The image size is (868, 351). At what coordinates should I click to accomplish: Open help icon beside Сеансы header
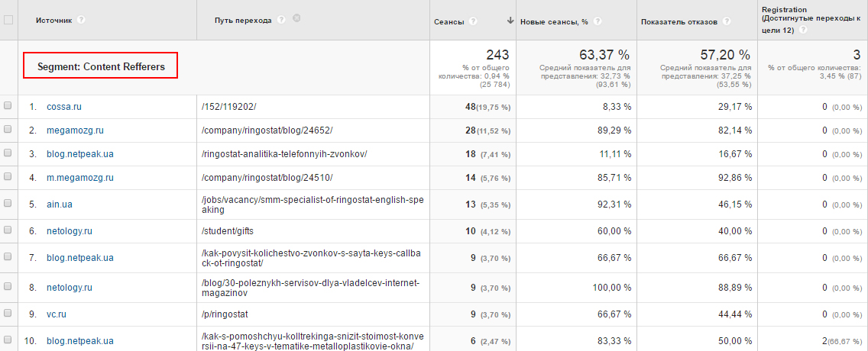(473, 21)
